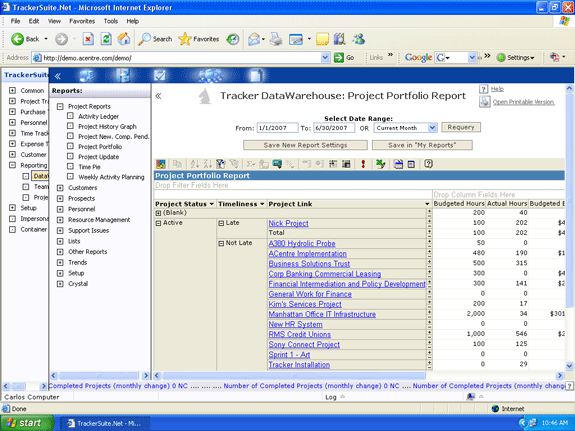Open the Tools menu
Screen dimensions: 575x431
[110, 21]
